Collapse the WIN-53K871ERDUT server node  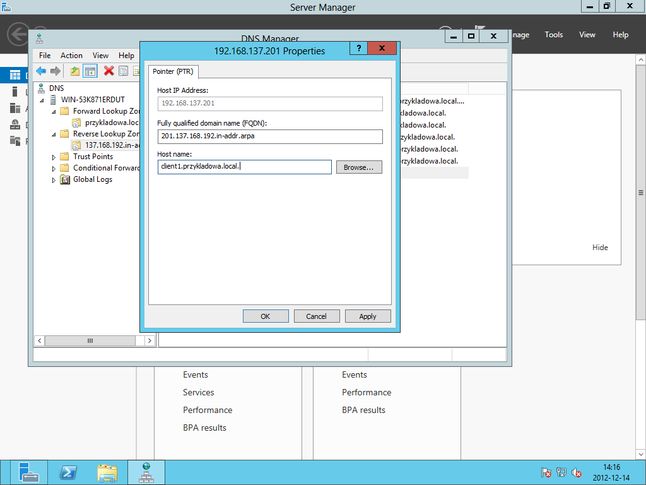tap(42, 100)
